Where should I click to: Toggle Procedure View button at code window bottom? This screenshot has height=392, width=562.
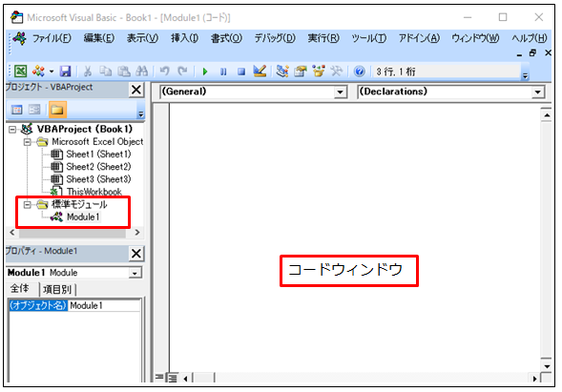pyautogui.click(x=159, y=378)
